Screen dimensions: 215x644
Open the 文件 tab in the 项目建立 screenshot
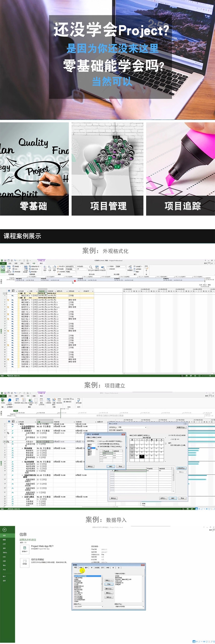click(x=3, y=396)
